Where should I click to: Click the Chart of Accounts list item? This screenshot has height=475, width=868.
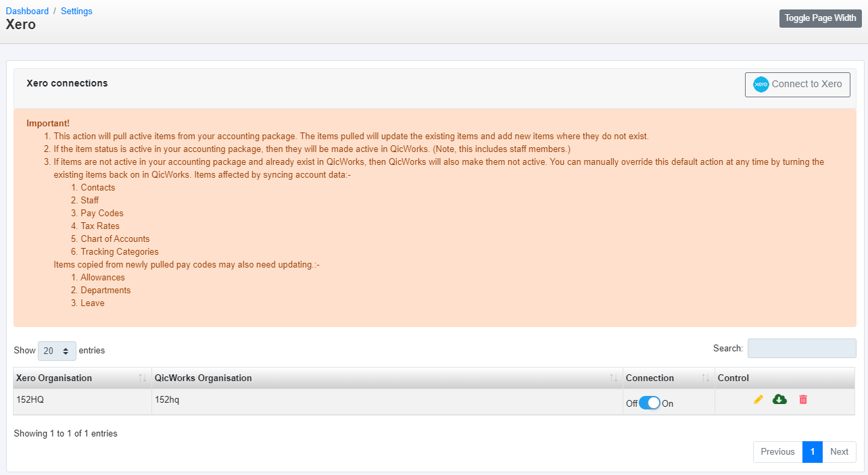coord(115,239)
